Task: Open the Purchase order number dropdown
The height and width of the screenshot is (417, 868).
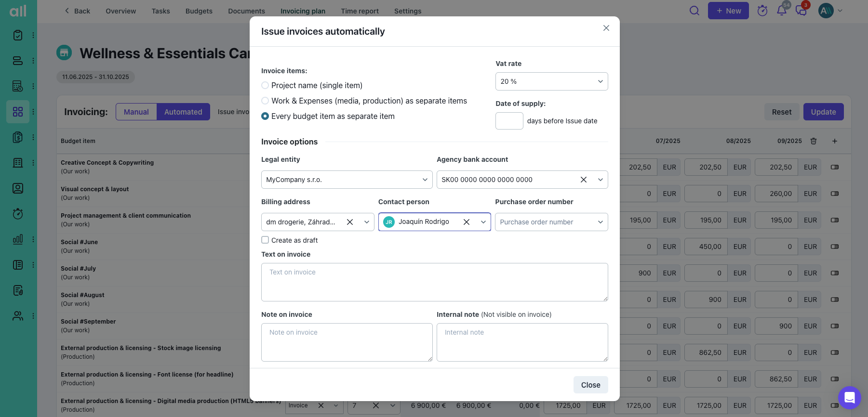Action: click(551, 222)
